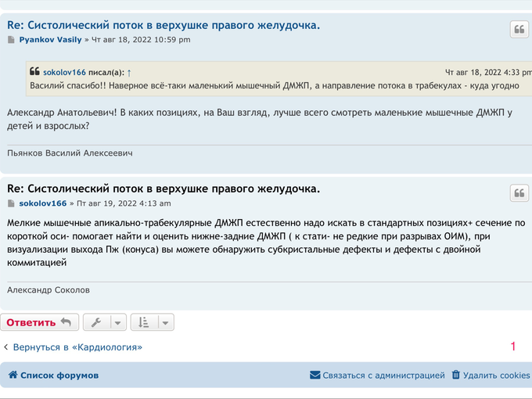This screenshot has height=399, width=532.
Task: Click signature Александр Соколов
Action: click(x=49, y=289)
